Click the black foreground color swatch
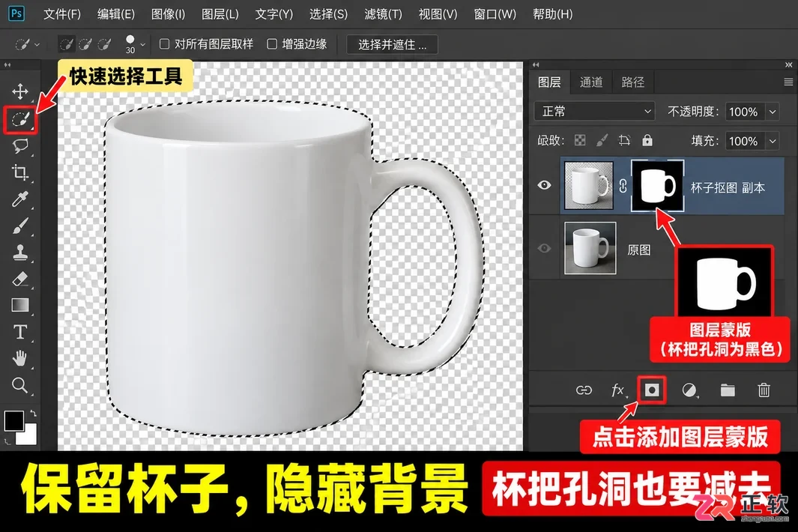This screenshot has height=532, width=798. [x=13, y=420]
